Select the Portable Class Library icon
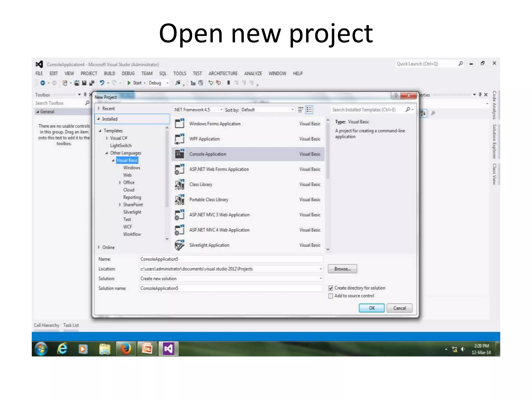This screenshot has width=532, height=399. coord(179,199)
